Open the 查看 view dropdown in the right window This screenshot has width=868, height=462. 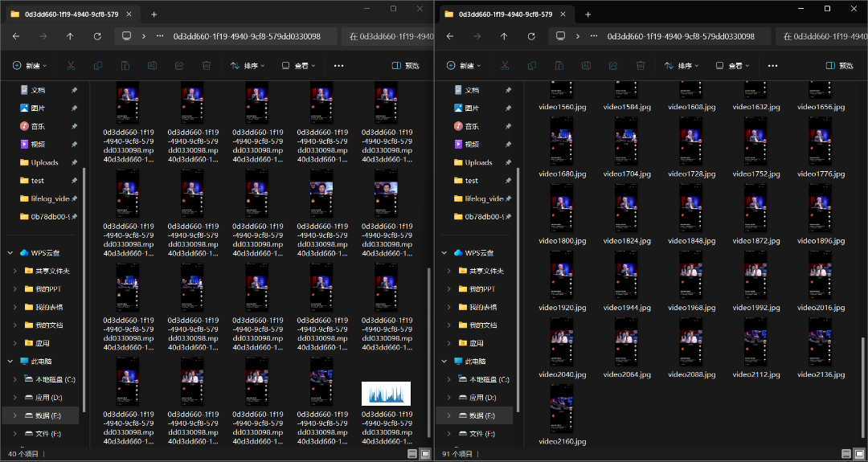click(x=732, y=66)
